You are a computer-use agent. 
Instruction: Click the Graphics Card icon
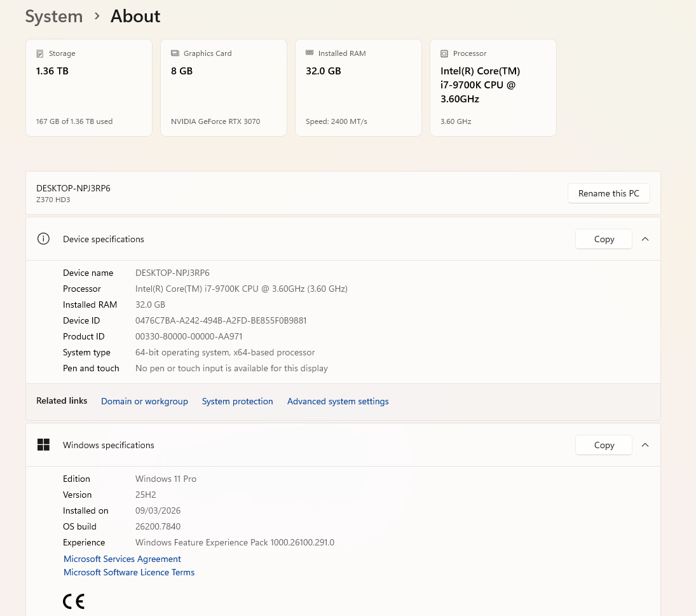tap(175, 54)
